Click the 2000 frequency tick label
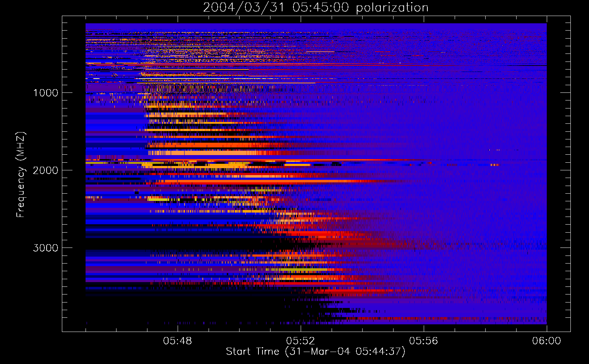589x364 pixels. coord(46,170)
